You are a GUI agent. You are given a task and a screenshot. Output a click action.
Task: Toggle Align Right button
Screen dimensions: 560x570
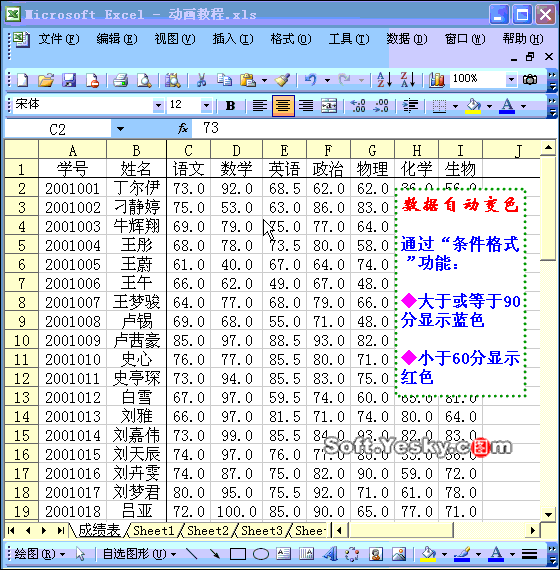[306, 106]
